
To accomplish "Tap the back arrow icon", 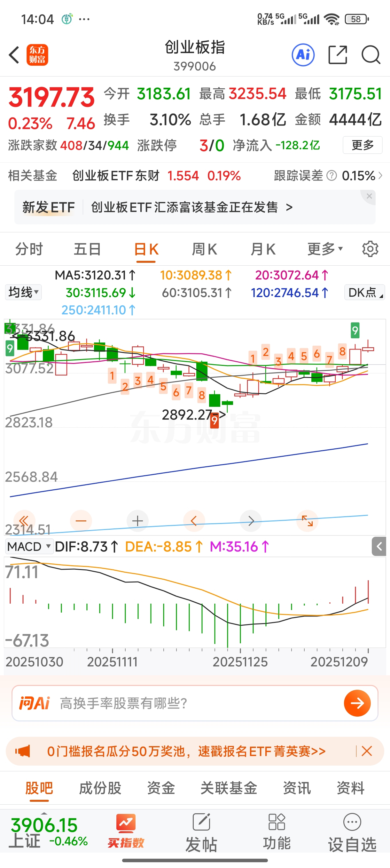I will tap(14, 55).
